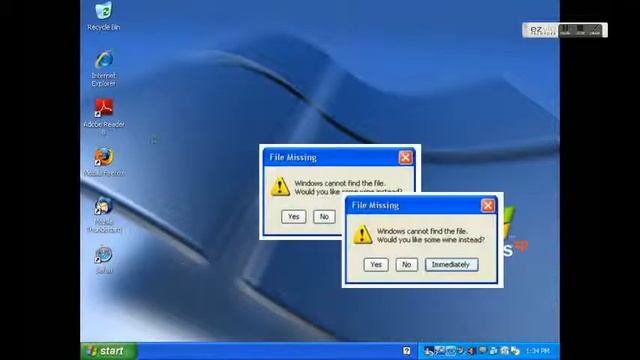The width and height of the screenshot is (640, 360).
Task: Open the Adobe Reader desktop shortcut
Action: point(104,116)
